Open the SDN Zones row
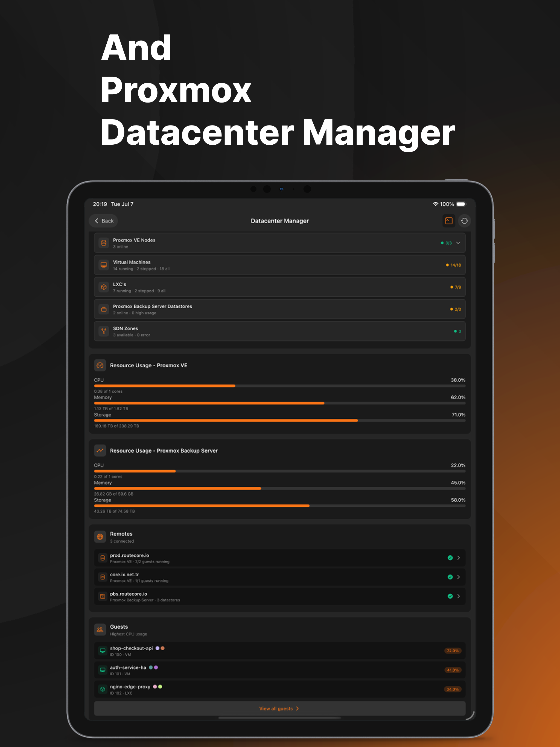 (280, 331)
